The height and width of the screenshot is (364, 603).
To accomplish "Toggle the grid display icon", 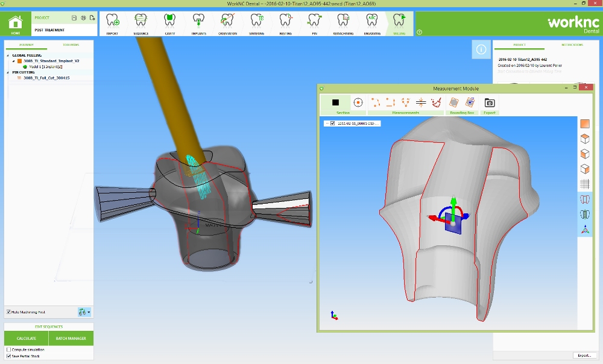I will pyautogui.click(x=585, y=184).
